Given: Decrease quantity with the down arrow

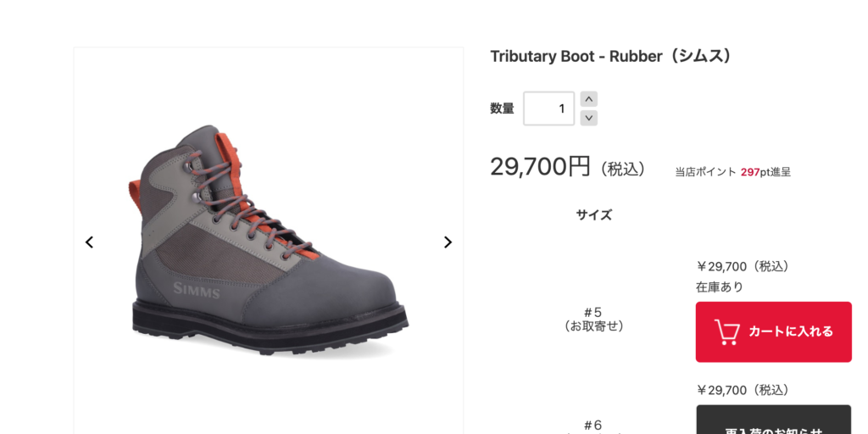Looking at the screenshot, I should (x=589, y=118).
